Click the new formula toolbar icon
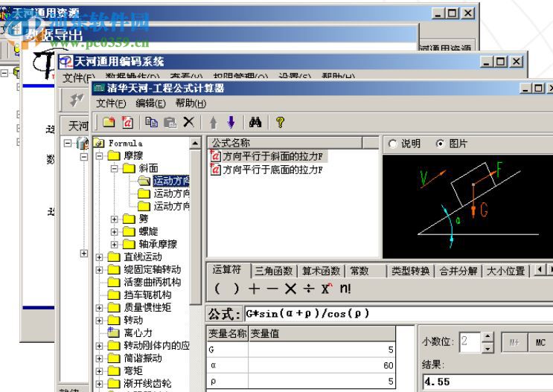 (127, 122)
